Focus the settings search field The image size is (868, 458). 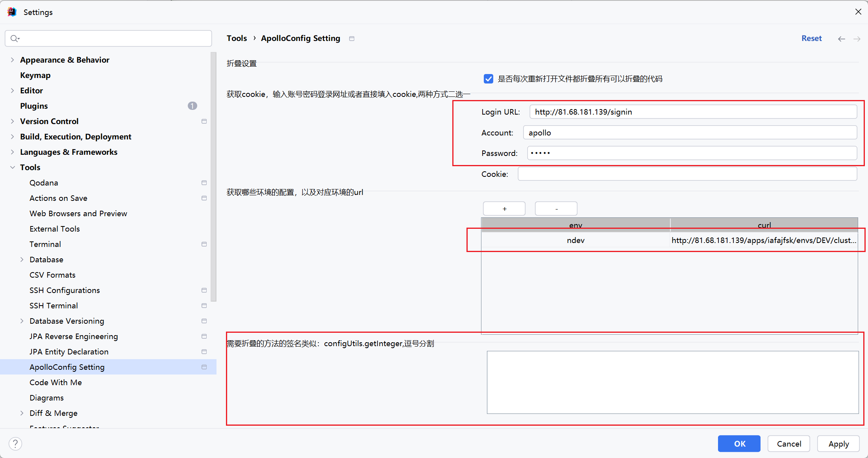tap(108, 38)
